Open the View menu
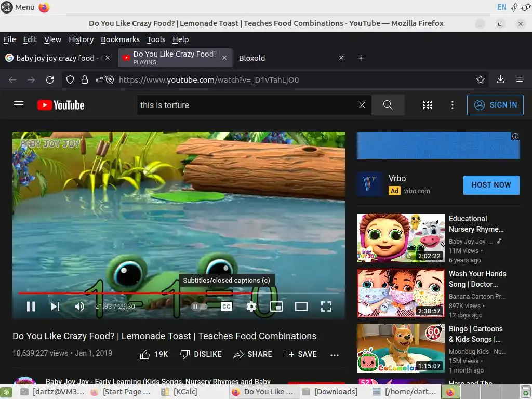The height and width of the screenshot is (399, 532). point(52,39)
